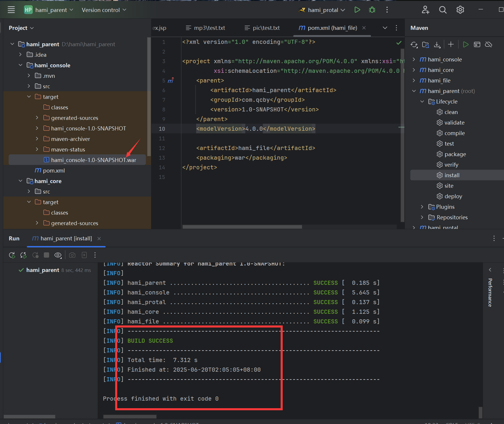The height and width of the screenshot is (424, 504).
Task: Run the validate lifecycle goal
Action: point(454,123)
